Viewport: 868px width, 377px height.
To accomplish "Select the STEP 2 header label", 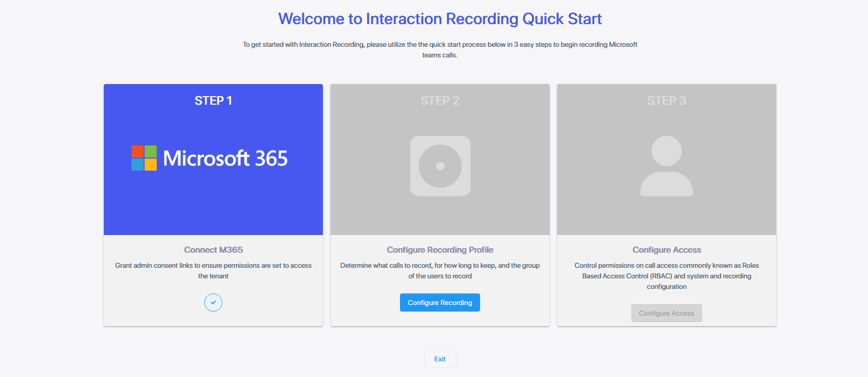I will tap(440, 101).
